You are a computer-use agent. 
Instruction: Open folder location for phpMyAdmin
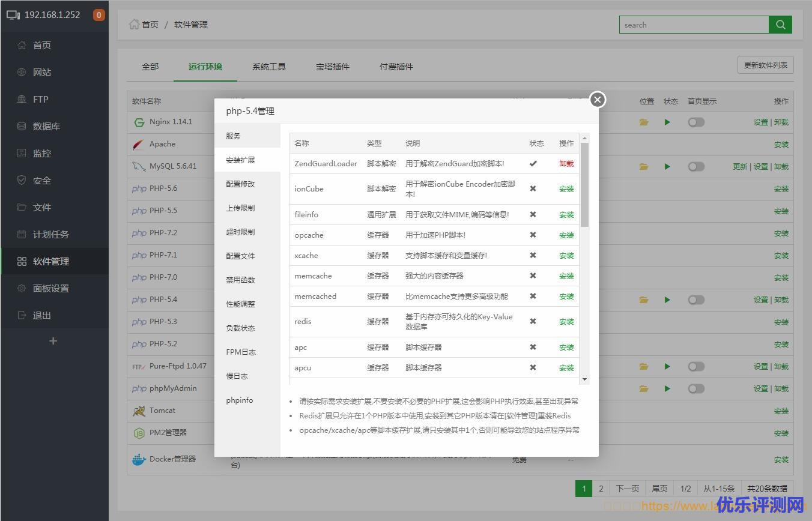[644, 388]
